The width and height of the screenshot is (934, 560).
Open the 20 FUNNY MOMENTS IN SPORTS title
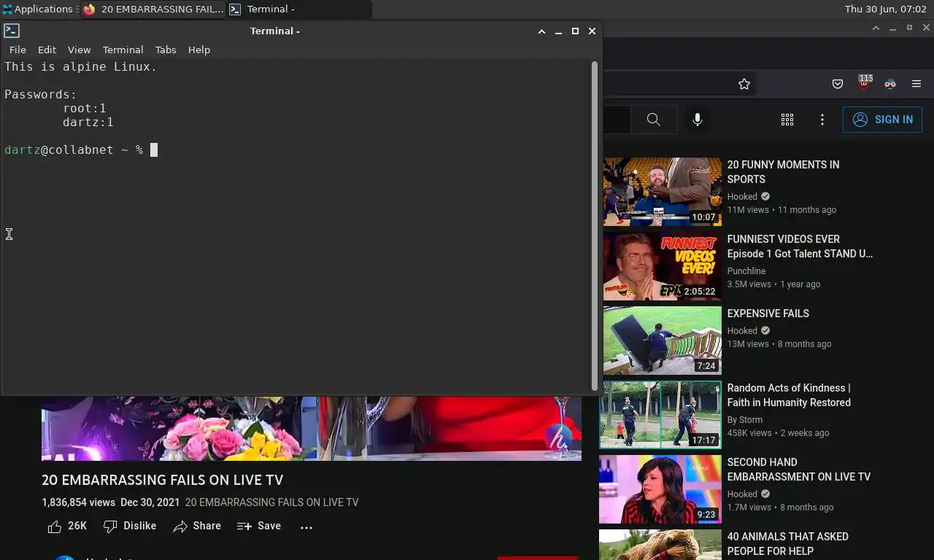[x=783, y=172]
